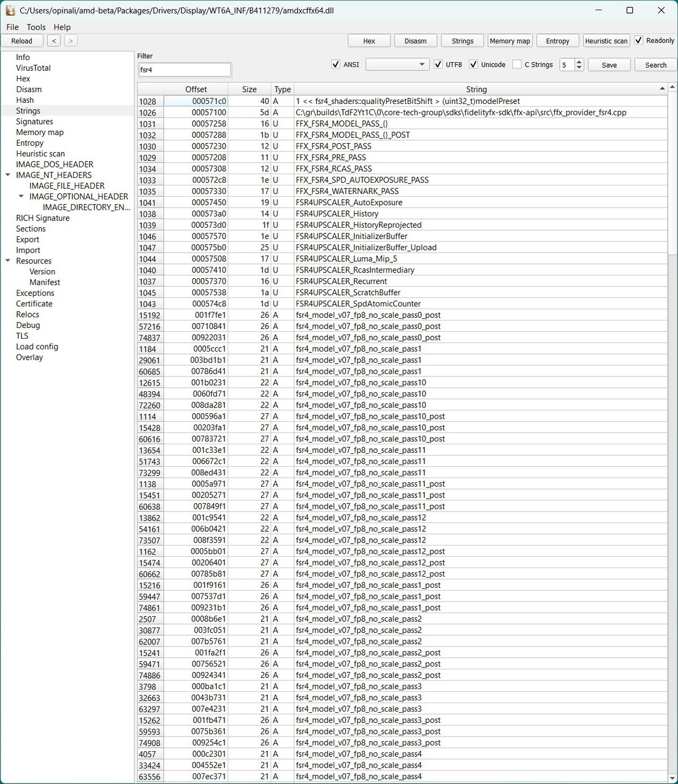
Task: Toggle the ANSI checkbox
Action: coord(336,64)
